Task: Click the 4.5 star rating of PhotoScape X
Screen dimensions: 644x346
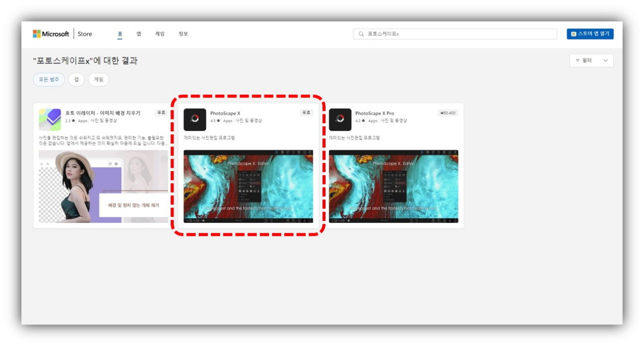Action: [x=215, y=121]
